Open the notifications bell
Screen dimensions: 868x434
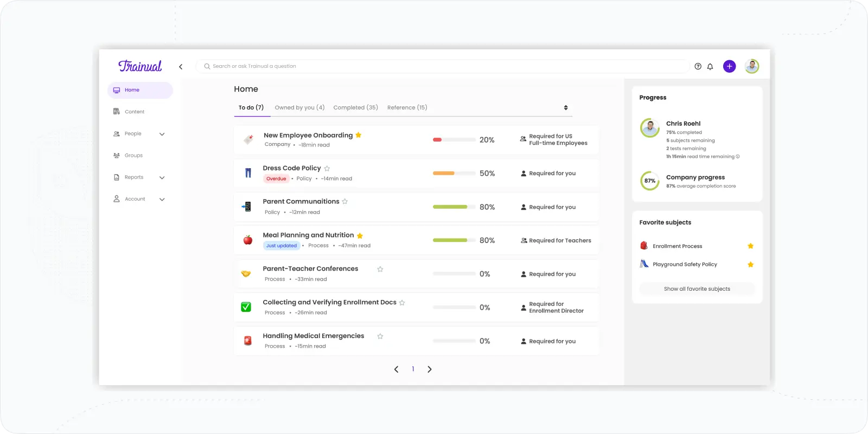coord(710,67)
